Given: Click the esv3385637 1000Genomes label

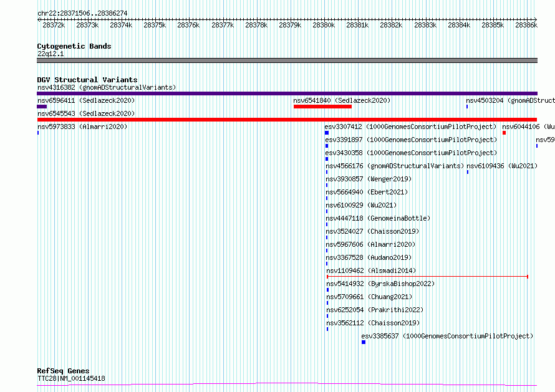Looking at the screenshot, I should 447,336.
